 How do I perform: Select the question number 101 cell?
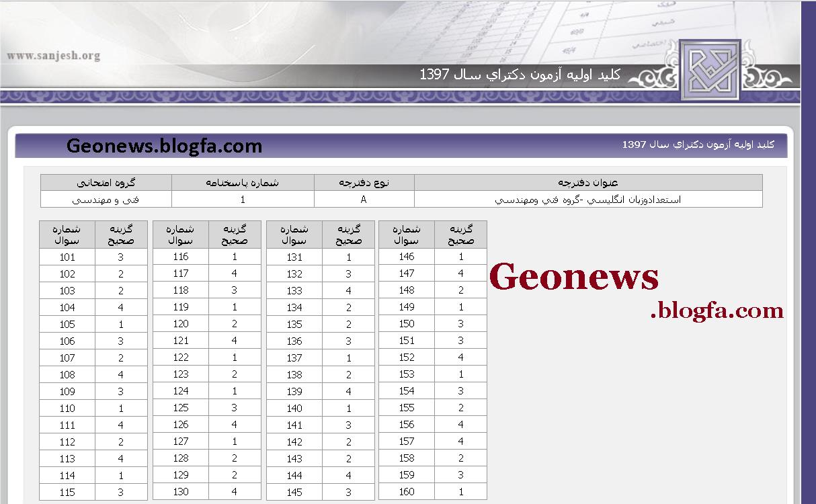67,257
